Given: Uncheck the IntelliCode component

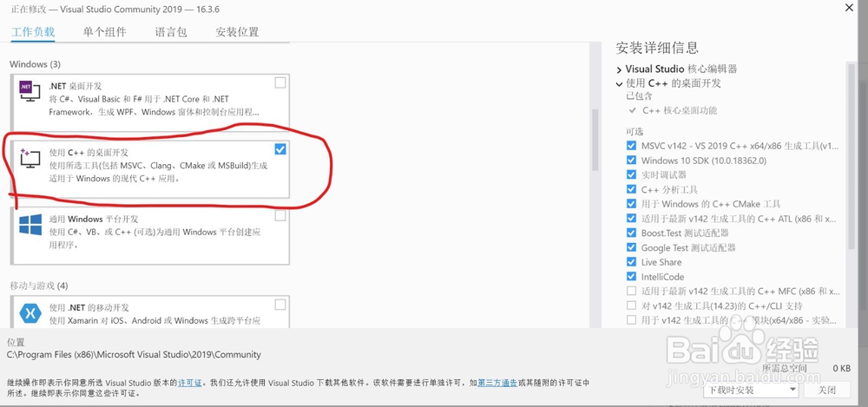Looking at the screenshot, I should [x=631, y=276].
